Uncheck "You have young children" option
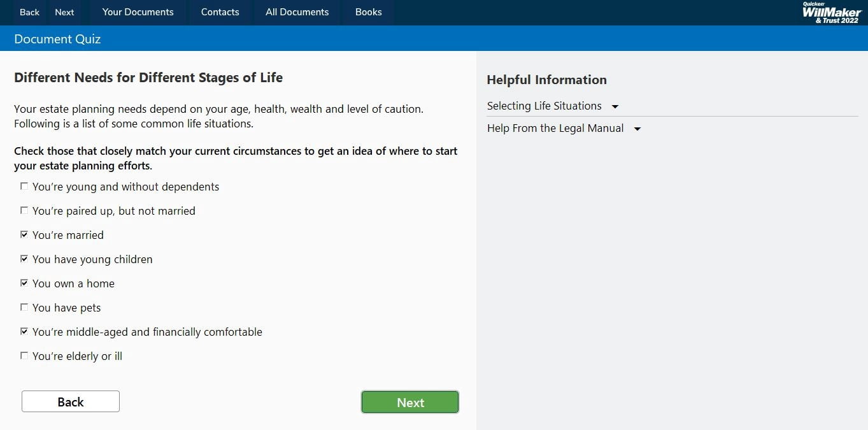The width and height of the screenshot is (868, 430). 24,259
